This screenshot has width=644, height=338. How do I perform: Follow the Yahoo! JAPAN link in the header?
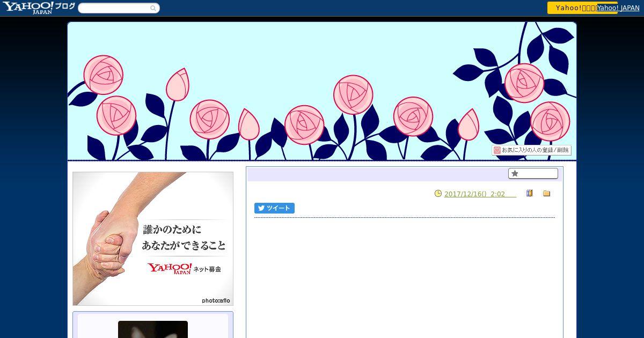pyautogui.click(x=618, y=8)
